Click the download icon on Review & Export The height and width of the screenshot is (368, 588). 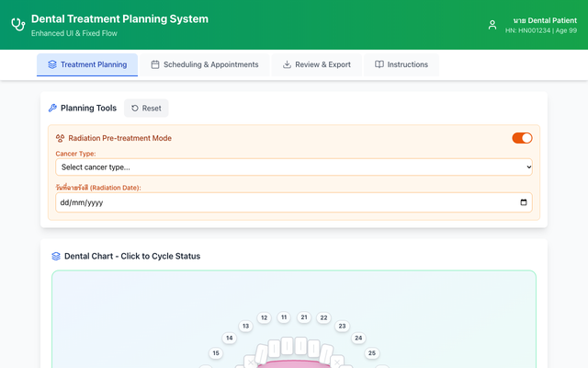click(x=287, y=64)
